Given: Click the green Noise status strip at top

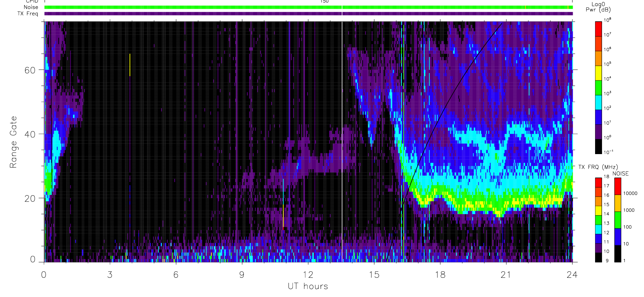Looking at the screenshot, I should click(x=309, y=7).
